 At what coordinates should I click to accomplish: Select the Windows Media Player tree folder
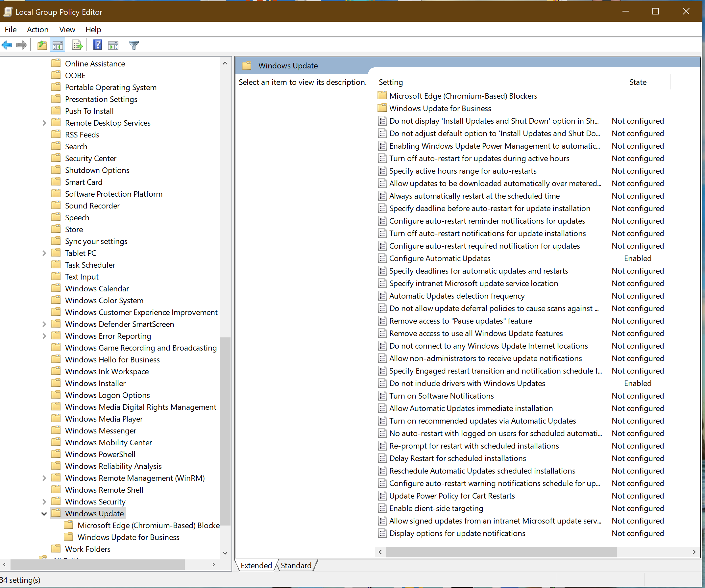click(104, 419)
